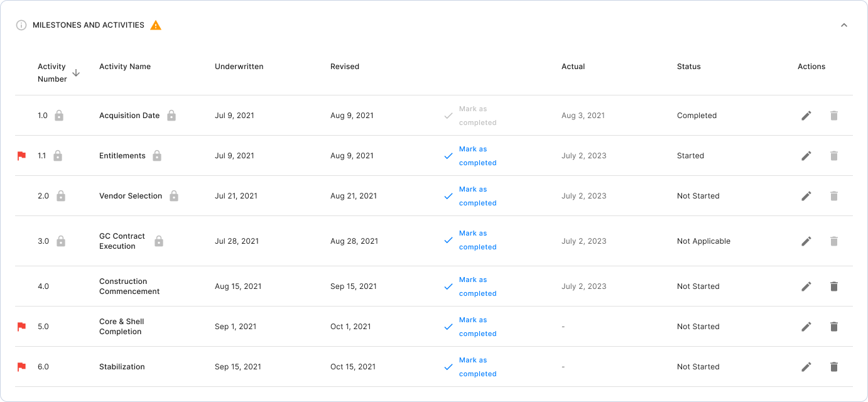Click the Oct 1, 2021 revised date
The width and height of the screenshot is (868, 402).
click(x=350, y=327)
